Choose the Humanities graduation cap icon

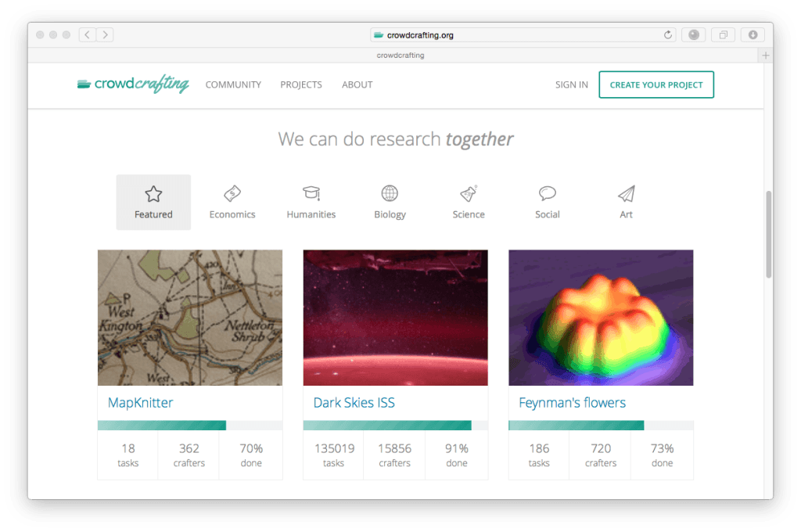coord(311,193)
